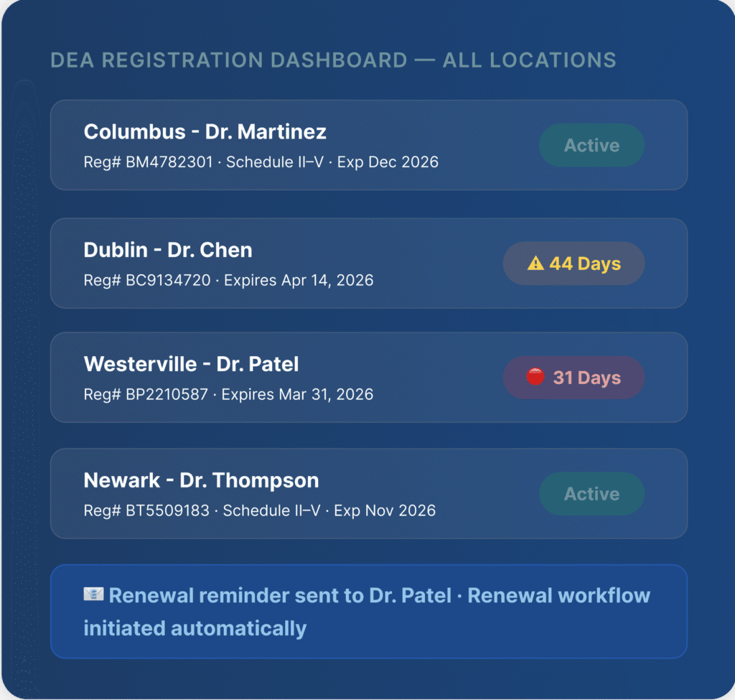This screenshot has width=735, height=700.
Task: Click the Exp Dec 2026 text
Action: pos(388,162)
